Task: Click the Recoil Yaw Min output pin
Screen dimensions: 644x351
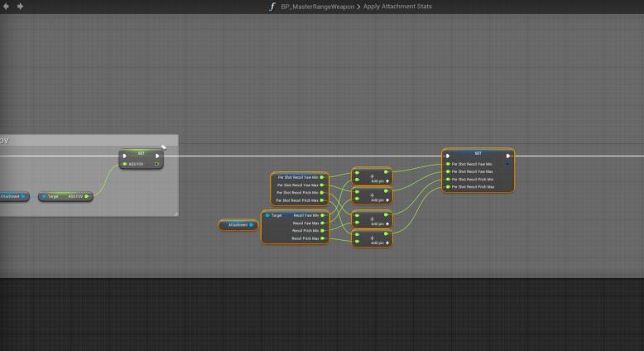Action: click(324, 215)
